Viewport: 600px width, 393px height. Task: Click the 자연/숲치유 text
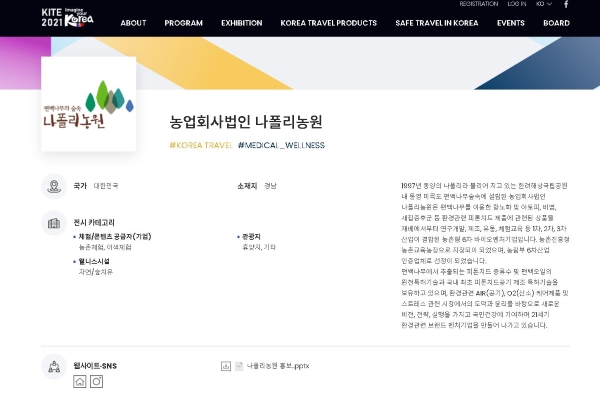(96, 272)
